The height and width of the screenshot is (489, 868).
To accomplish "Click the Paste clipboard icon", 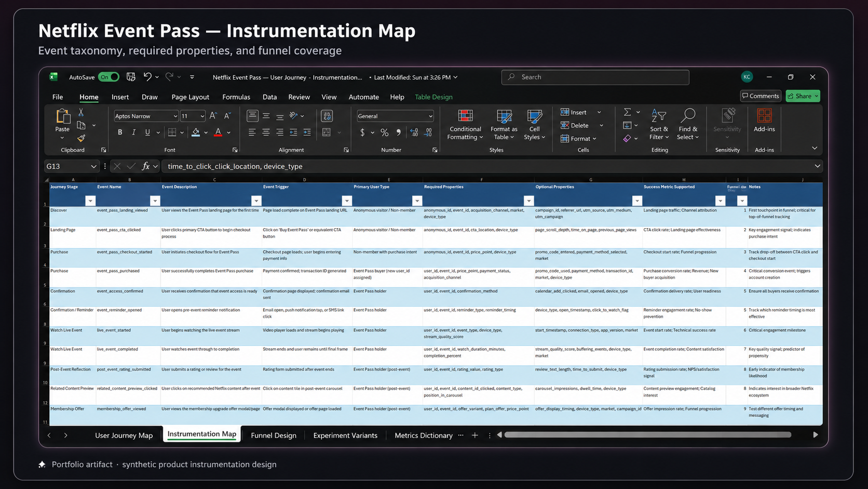I will tap(62, 116).
